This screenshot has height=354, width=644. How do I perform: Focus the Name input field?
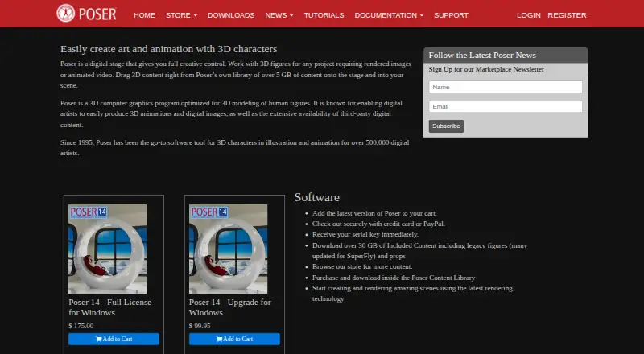click(x=506, y=87)
